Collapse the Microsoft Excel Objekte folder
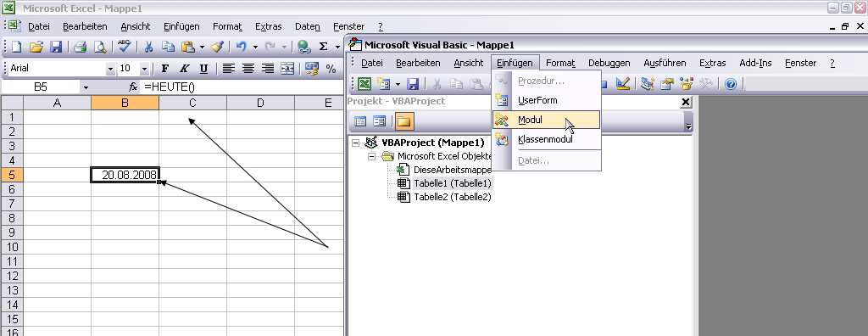 371,156
